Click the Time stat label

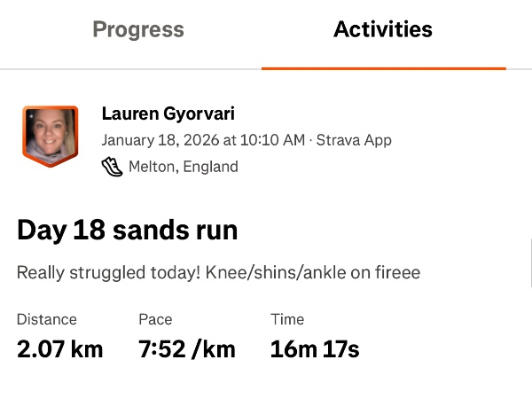(x=287, y=319)
